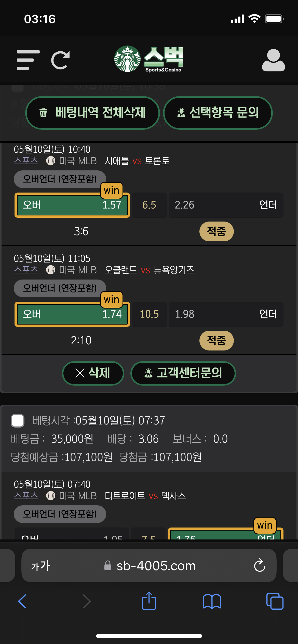Image resolution: width=298 pixels, height=644 pixels.
Task: Select 오버 1.57 odds for 시애틀 game
Action: pos(72,205)
